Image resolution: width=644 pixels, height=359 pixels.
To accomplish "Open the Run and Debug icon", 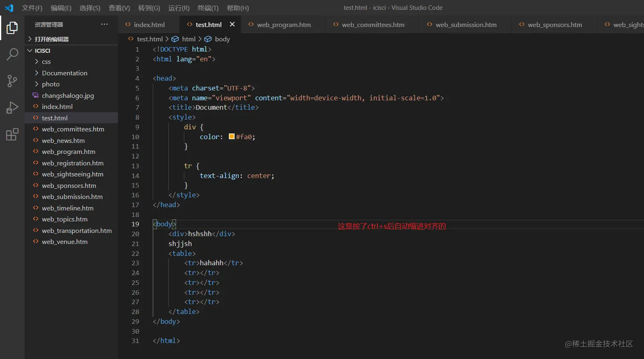I will (12, 108).
